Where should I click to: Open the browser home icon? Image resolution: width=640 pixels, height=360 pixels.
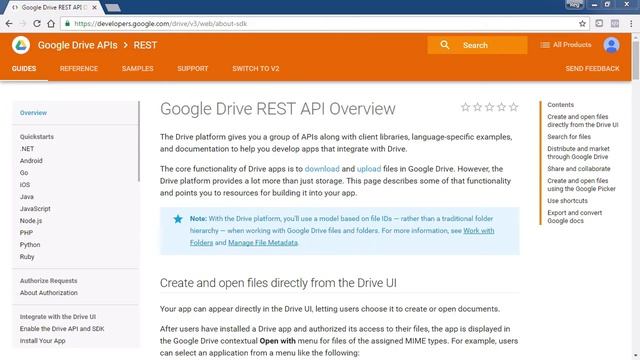click(51, 24)
